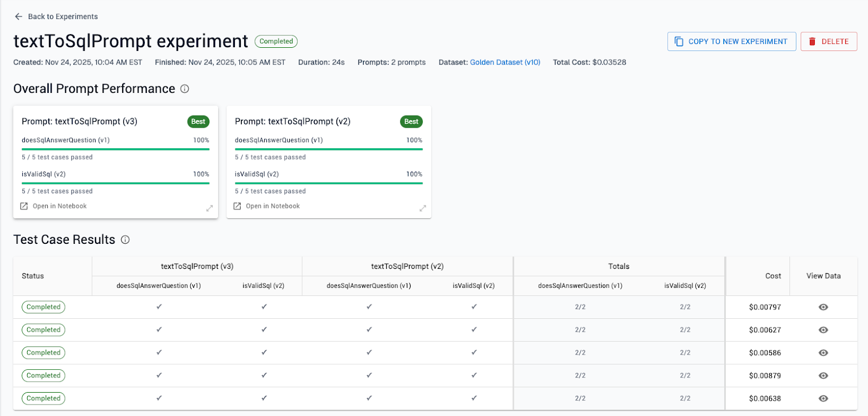
Task: Go back to Experiments
Action: point(62,16)
